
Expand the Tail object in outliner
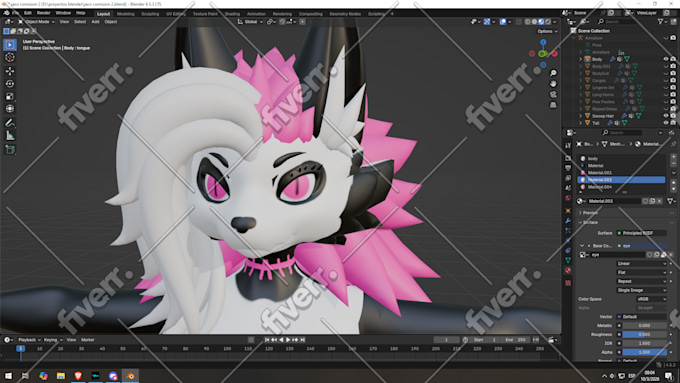click(581, 123)
